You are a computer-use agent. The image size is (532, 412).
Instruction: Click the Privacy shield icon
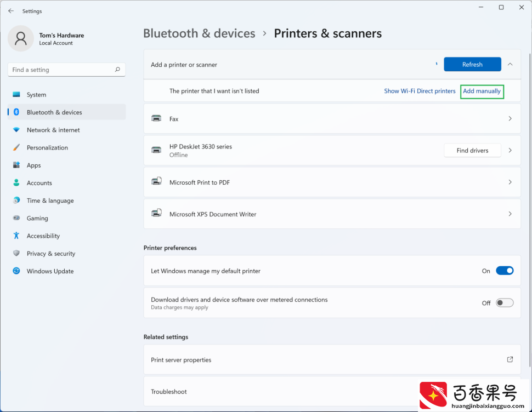click(16, 253)
